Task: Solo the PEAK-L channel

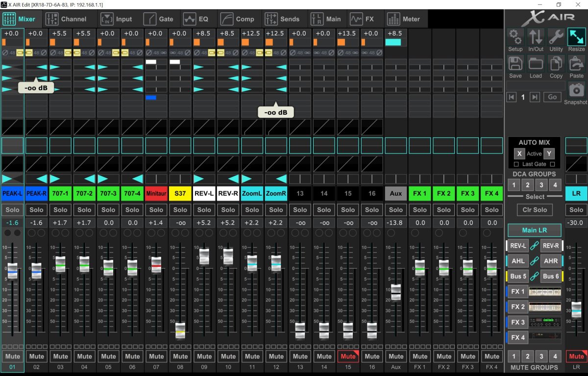Action: tap(12, 210)
